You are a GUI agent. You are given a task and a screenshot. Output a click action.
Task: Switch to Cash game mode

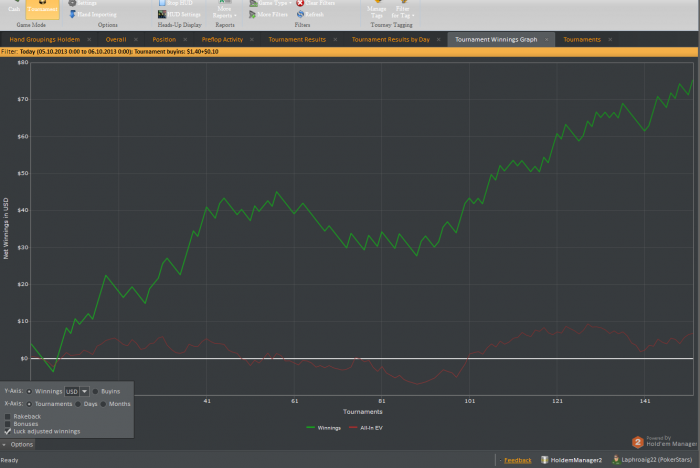(14, 8)
